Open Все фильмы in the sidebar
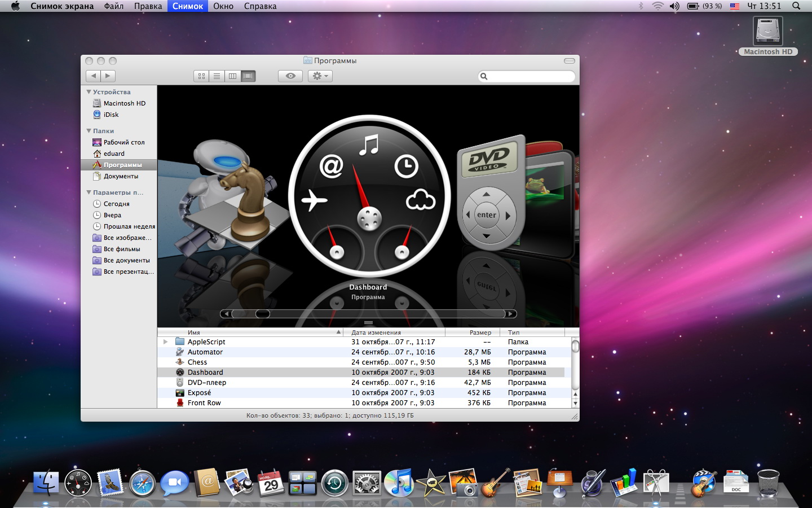Image resolution: width=812 pixels, height=508 pixels. pyautogui.click(x=117, y=249)
